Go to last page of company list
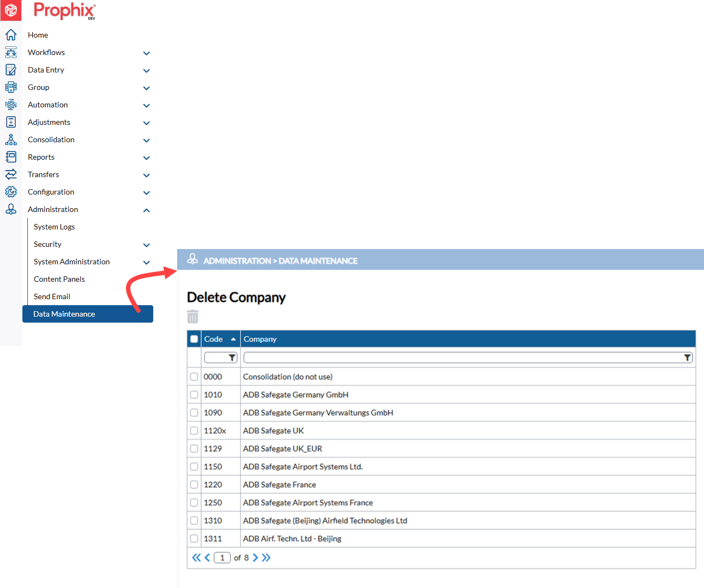 (x=266, y=557)
